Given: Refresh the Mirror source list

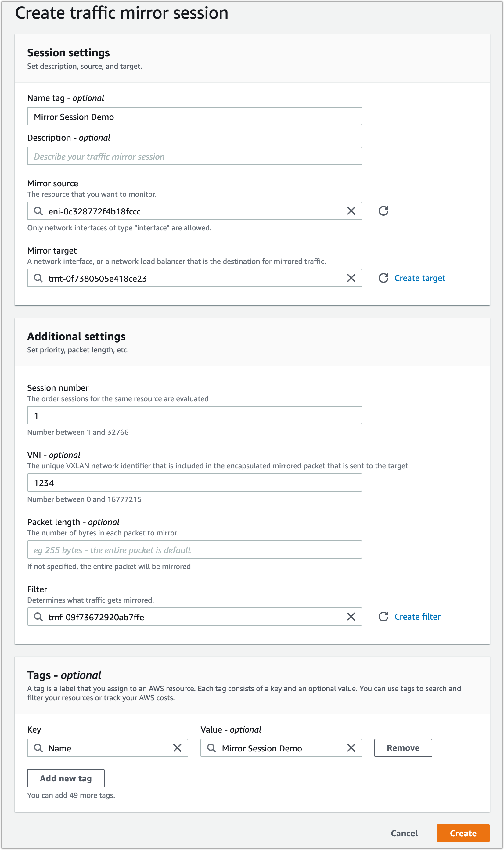Looking at the screenshot, I should click(x=383, y=211).
